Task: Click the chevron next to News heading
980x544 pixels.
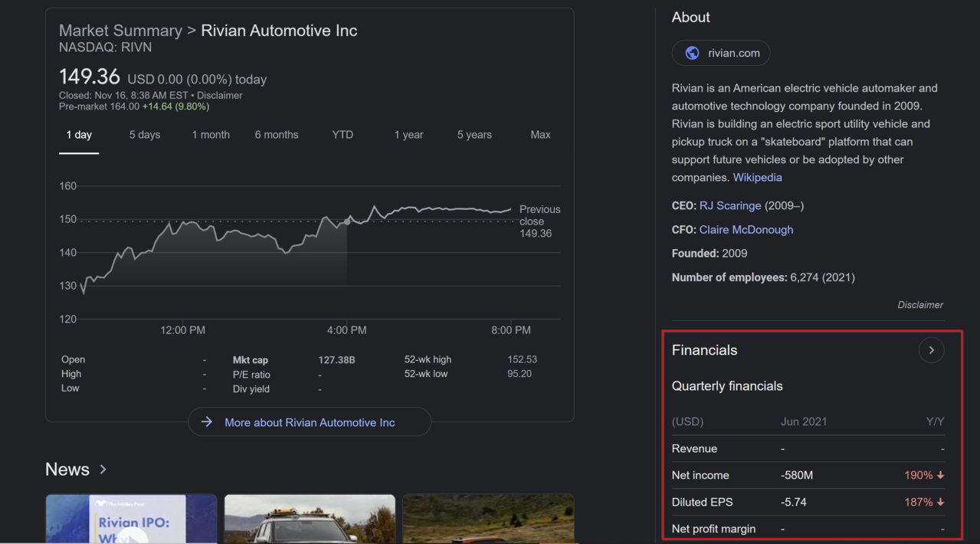Action: point(103,470)
